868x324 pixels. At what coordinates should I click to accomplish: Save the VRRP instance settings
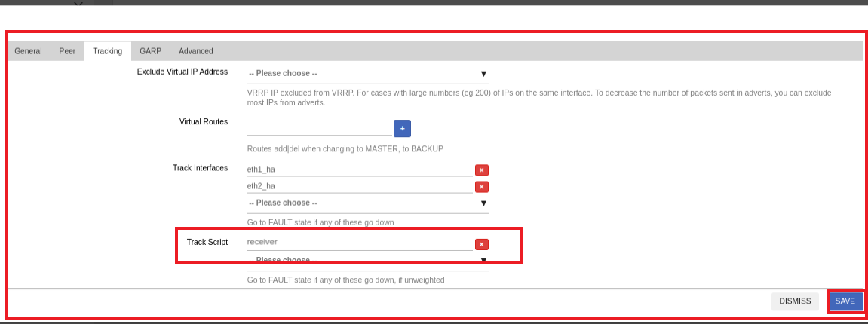pyautogui.click(x=845, y=301)
